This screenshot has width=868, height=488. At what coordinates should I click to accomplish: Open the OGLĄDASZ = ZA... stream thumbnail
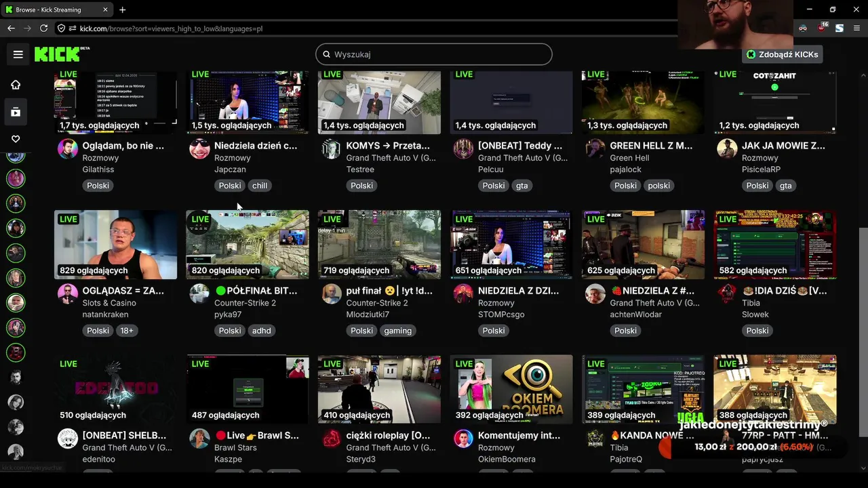coord(115,245)
